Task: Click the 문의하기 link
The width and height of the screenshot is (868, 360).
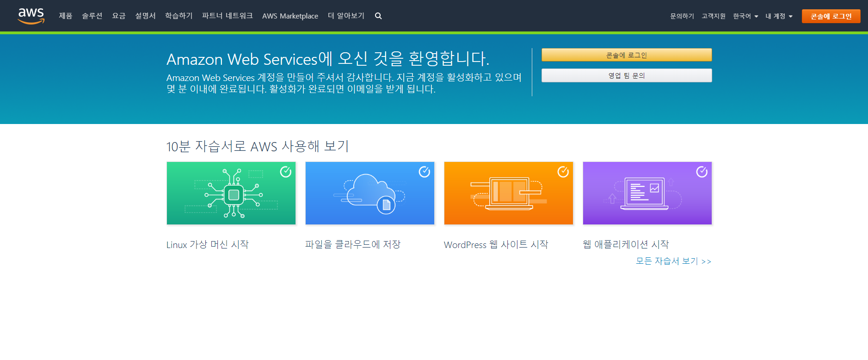Action: [682, 16]
